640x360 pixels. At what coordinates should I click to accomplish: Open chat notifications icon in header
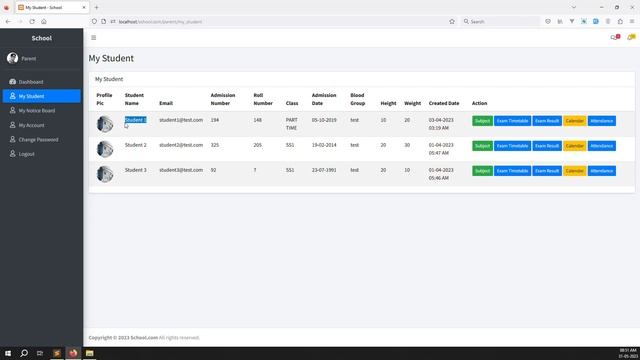[x=615, y=37]
